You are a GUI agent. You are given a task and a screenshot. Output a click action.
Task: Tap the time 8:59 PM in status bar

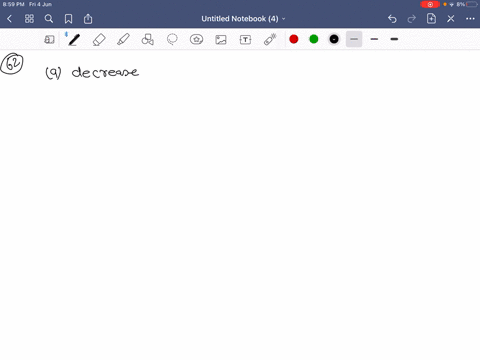[x=13, y=4]
